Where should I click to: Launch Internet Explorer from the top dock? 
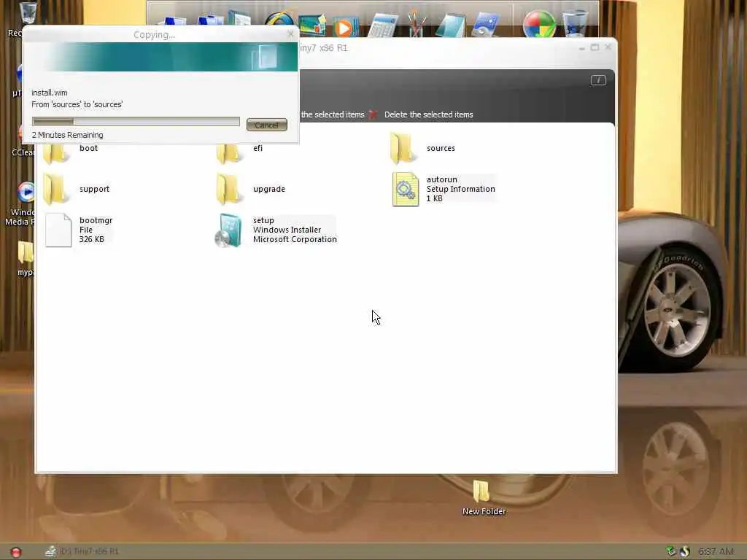(279, 24)
